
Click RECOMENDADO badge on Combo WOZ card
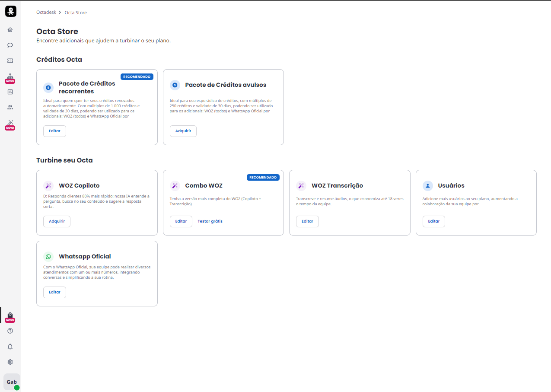pos(263,177)
